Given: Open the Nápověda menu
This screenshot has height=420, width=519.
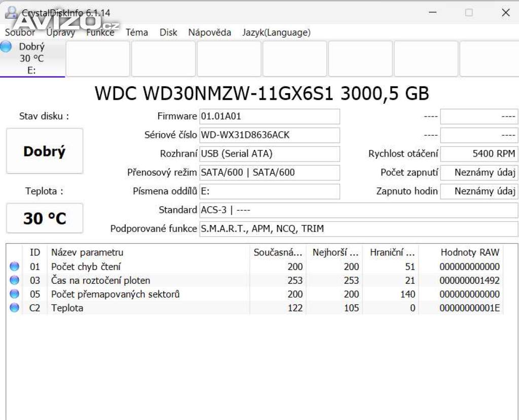Looking at the screenshot, I should (209, 32).
